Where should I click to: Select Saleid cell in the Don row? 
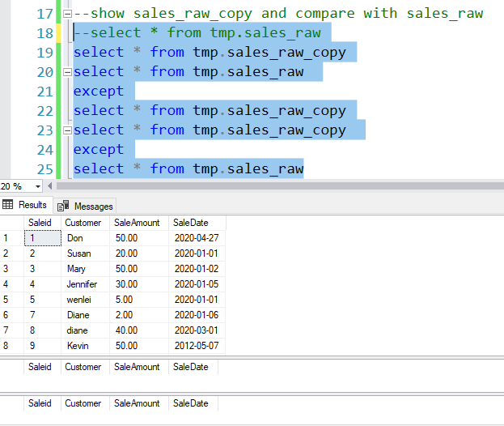coord(42,238)
